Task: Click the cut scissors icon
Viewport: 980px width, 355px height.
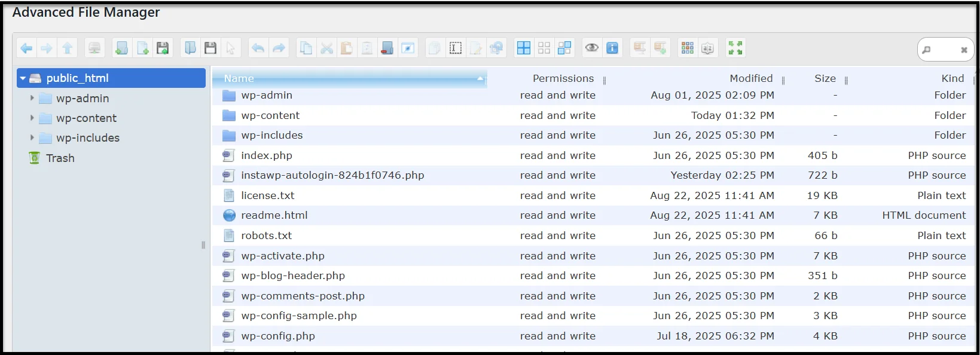Action: pos(326,48)
